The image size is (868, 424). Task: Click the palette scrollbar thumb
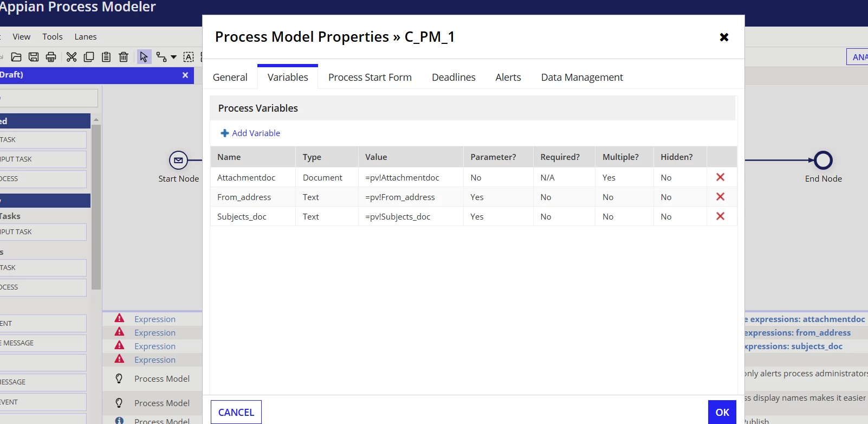coord(96,207)
